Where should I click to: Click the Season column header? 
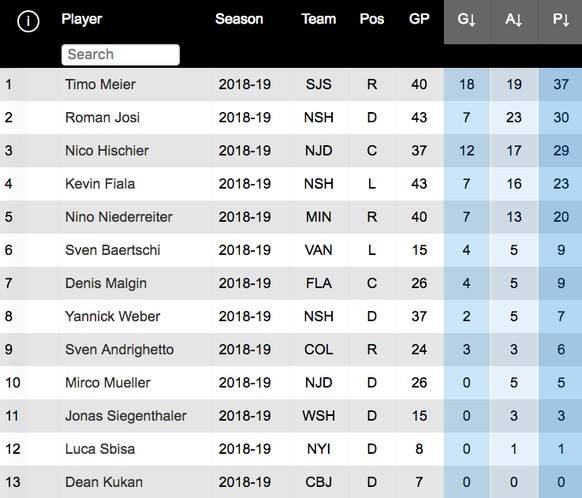tap(239, 19)
